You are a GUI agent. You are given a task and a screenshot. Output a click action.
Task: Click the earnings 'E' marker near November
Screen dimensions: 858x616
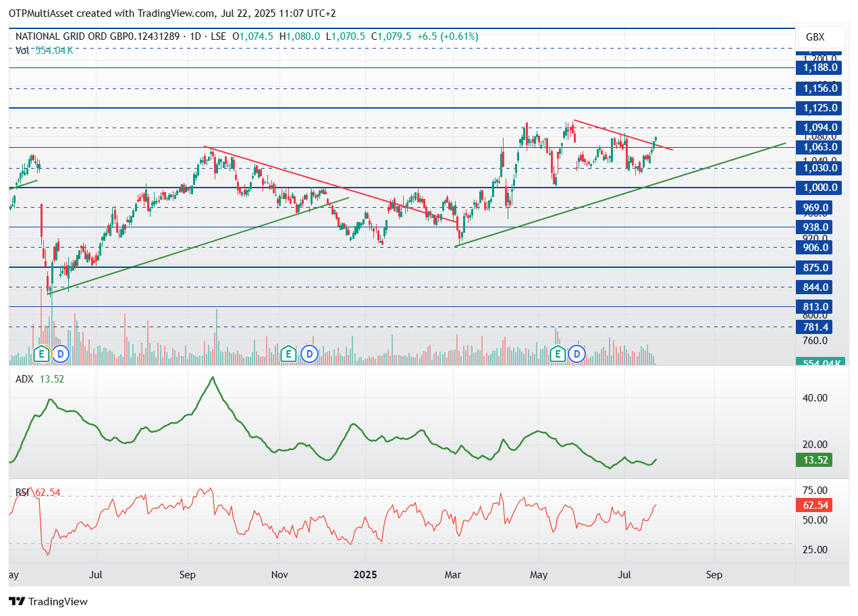(x=290, y=353)
